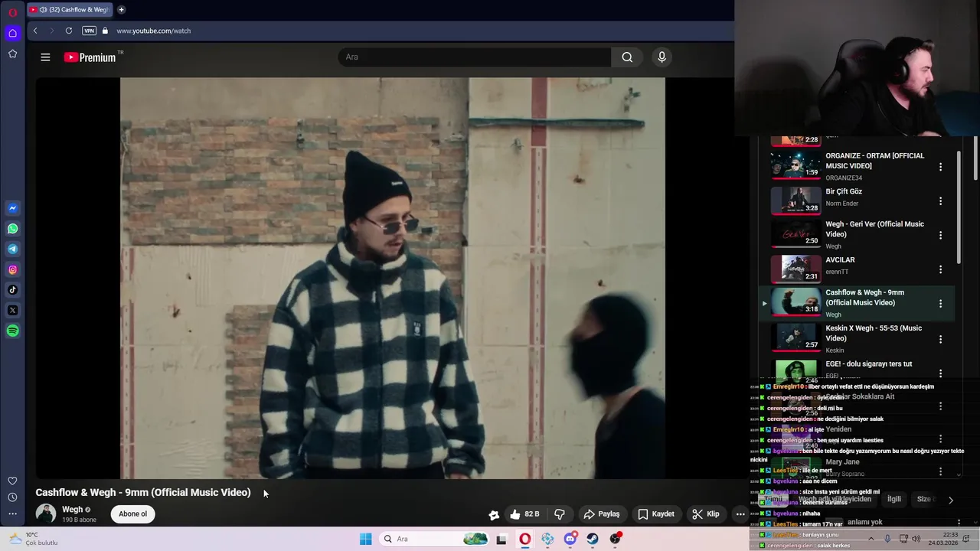Screen dimensions: 980x551
Task: Click the remix icon left of like button
Action: (x=494, y=514)
